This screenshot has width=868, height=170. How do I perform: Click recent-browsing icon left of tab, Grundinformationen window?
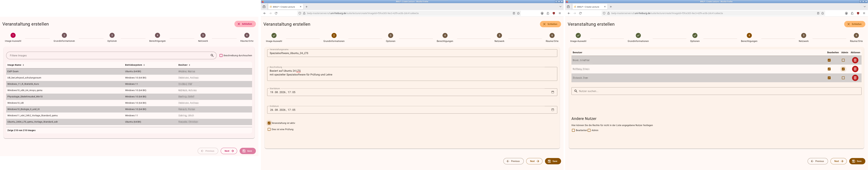point(264,7)
